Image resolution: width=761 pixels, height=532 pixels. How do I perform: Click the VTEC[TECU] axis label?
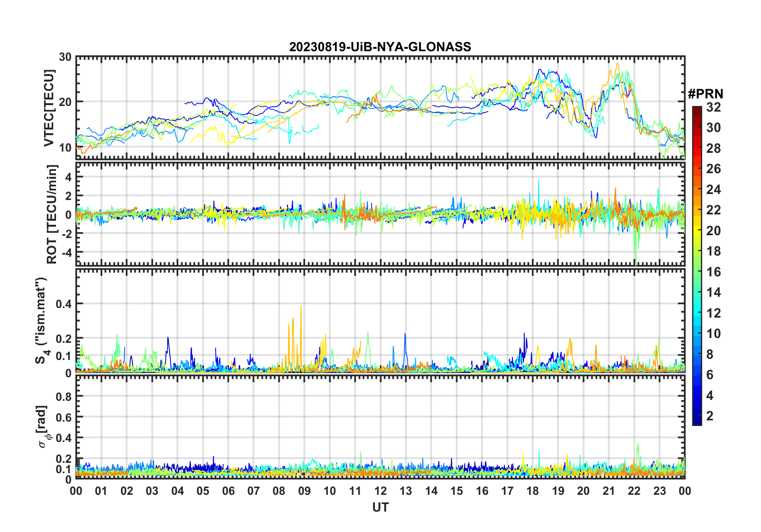point(48,108)
